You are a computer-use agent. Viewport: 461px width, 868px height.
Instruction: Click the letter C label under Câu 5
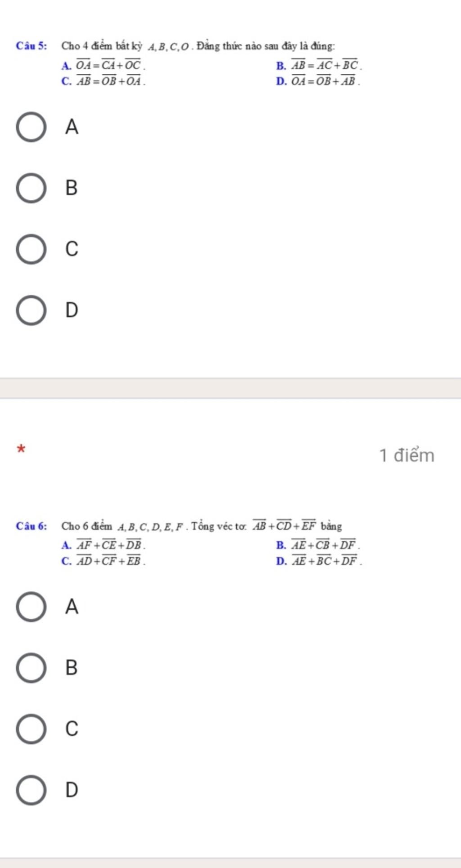(72, 248)
